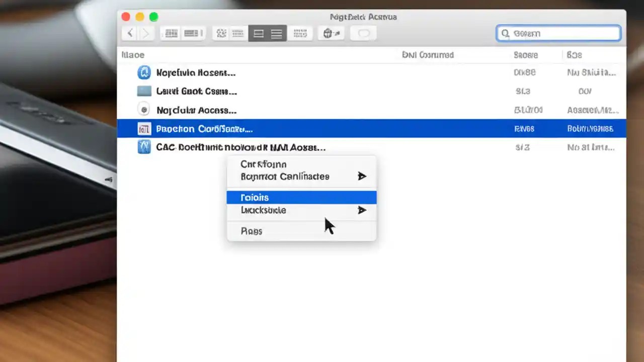Click the grid summary icon right of the view toggles
Viewport: 644px width, 362px height.
(x=300, y=33)
